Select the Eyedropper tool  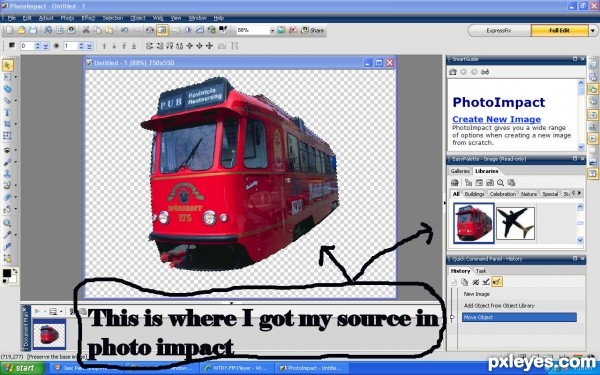[7, 235]
